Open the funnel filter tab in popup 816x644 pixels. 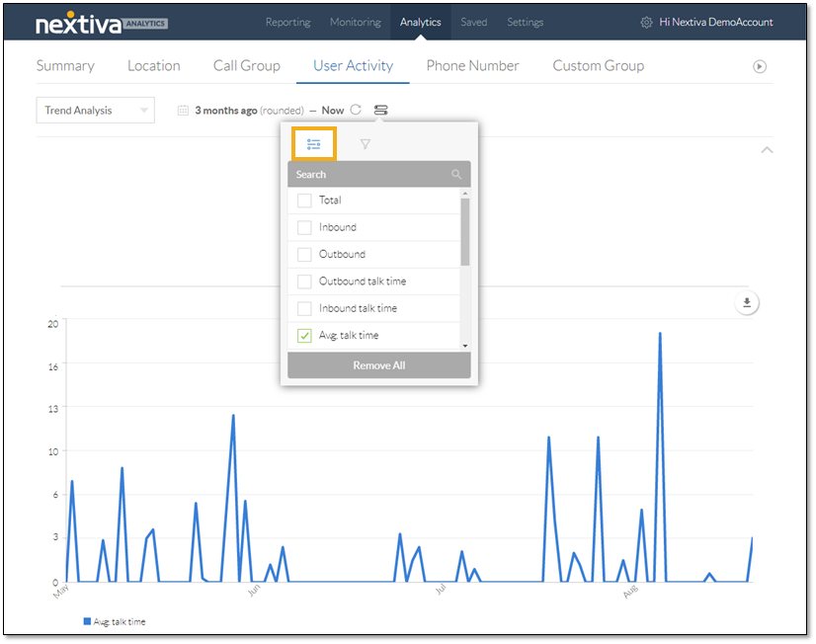coord(366,144)
